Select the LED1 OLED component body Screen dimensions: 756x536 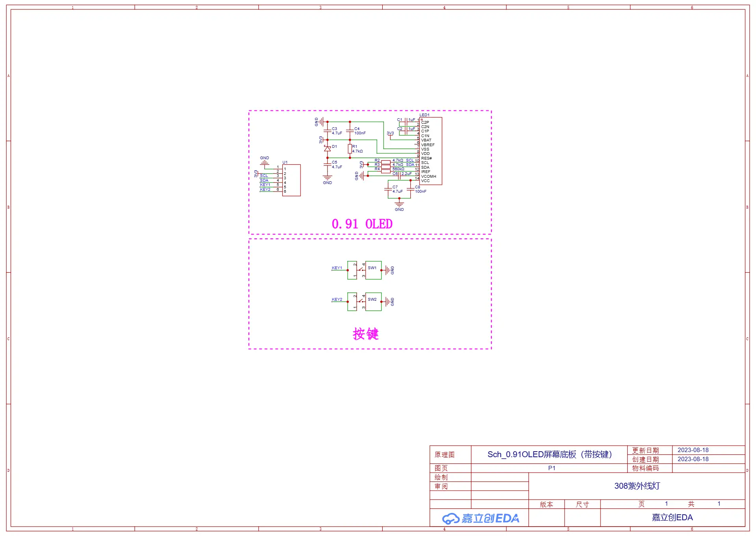tap(431, 151)
